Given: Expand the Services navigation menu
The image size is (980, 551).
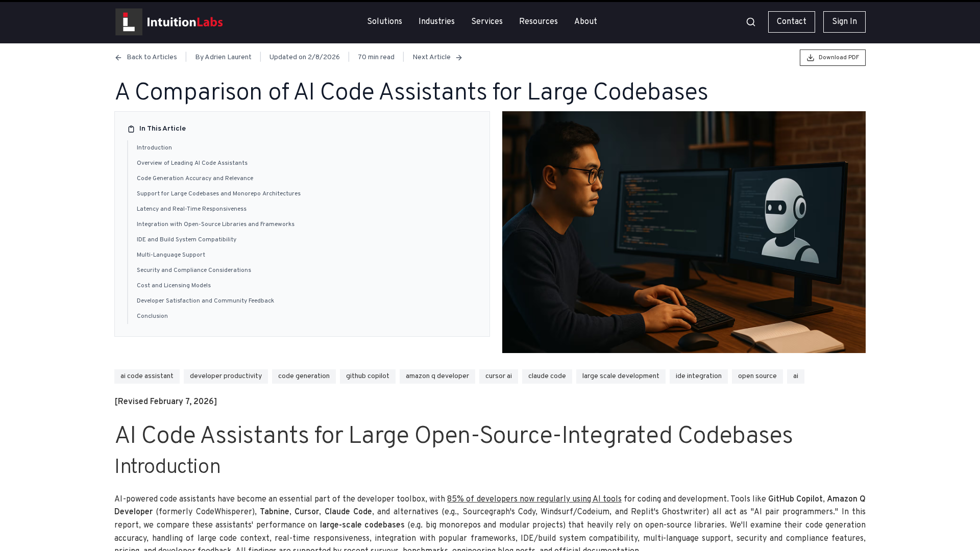Looking at the screenshot, I should [x=486, y=21].
